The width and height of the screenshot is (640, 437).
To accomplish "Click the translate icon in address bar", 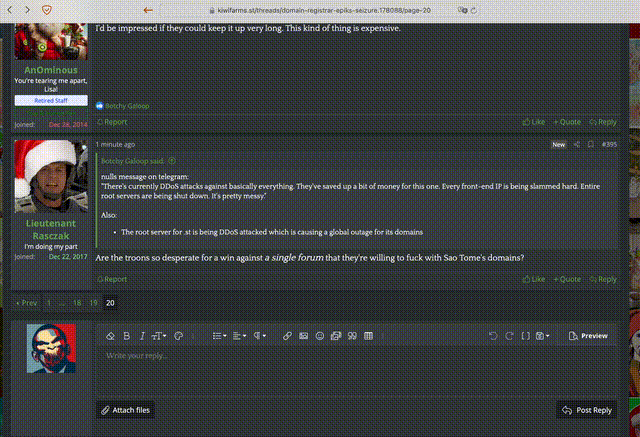I will (x=462, y=10).
